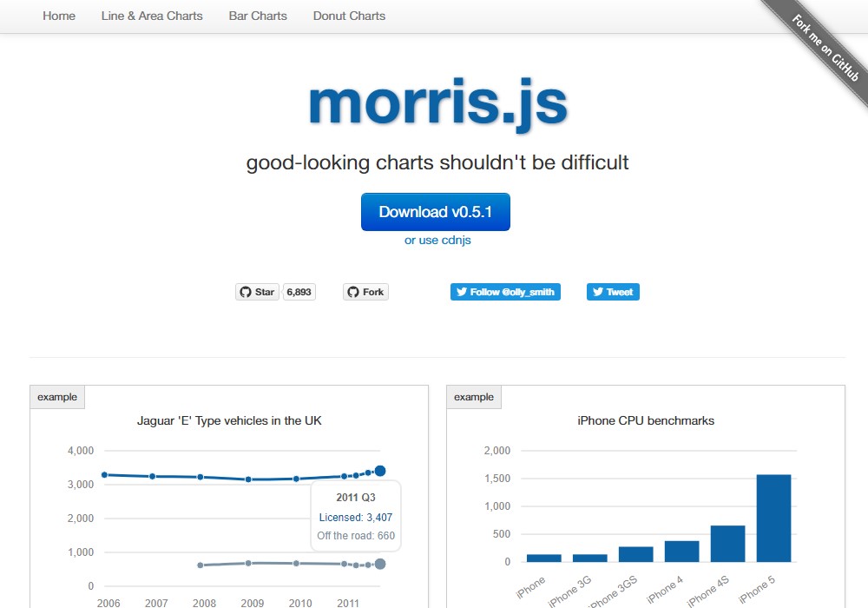Viewport: 868px width, 608px height.
Task: Go to the Home nav item
Action: [59, 16]
